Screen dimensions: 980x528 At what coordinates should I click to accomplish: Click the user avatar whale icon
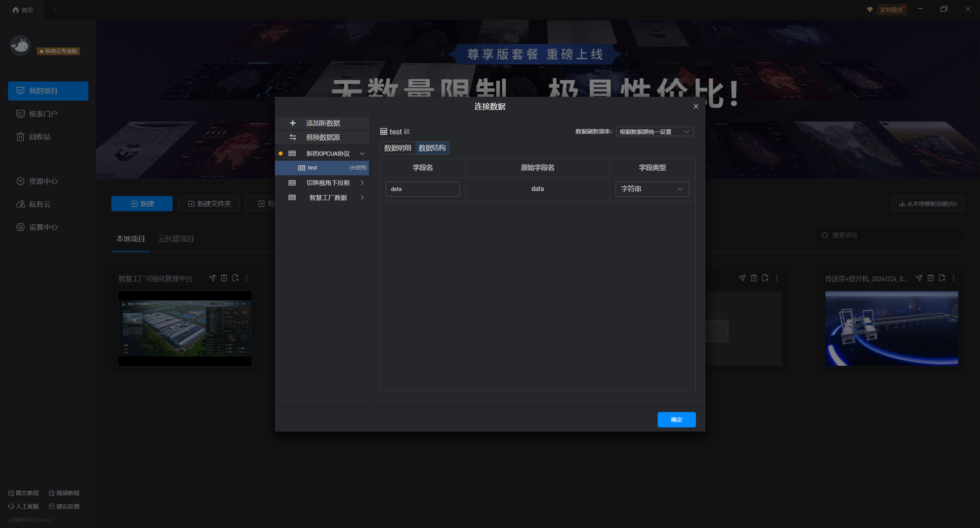20,46
